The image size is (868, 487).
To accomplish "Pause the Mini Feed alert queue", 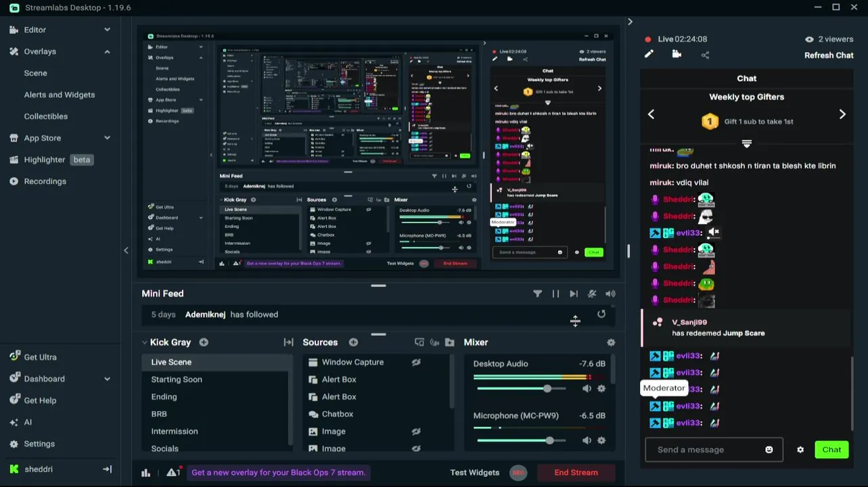I will [555, 294].
